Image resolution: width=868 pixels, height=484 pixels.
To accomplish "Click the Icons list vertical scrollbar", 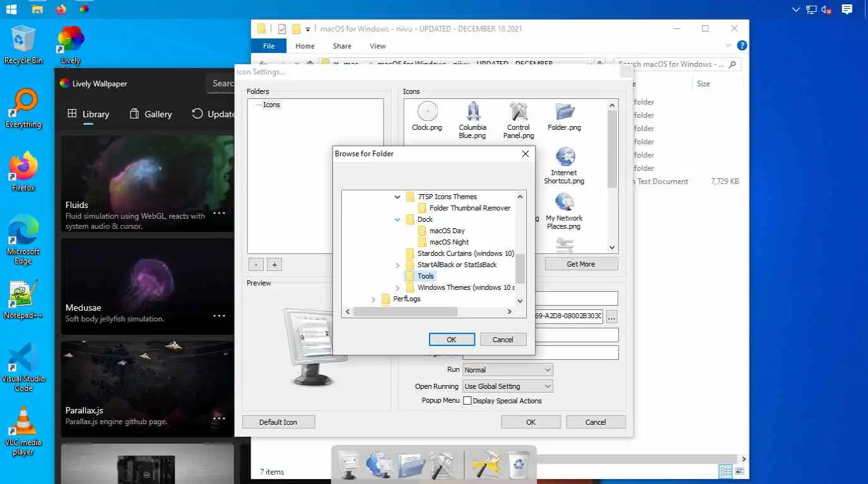I will pos(612,176).
